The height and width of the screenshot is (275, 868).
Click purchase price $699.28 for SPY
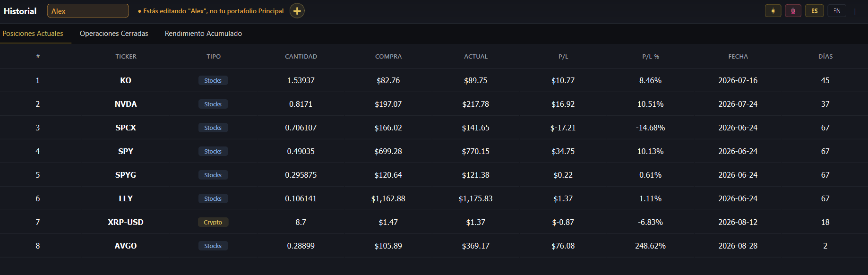[x=388, y=151]
